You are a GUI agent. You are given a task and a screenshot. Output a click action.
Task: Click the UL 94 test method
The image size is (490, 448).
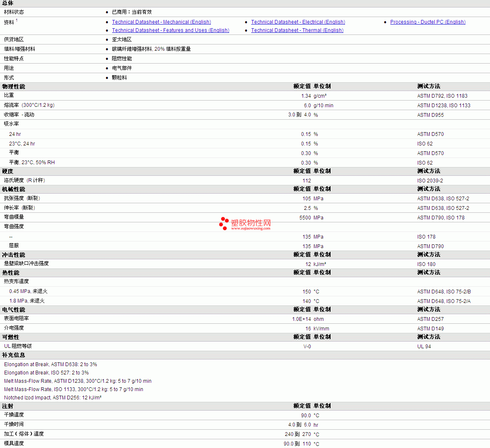(x=424, y=347)
